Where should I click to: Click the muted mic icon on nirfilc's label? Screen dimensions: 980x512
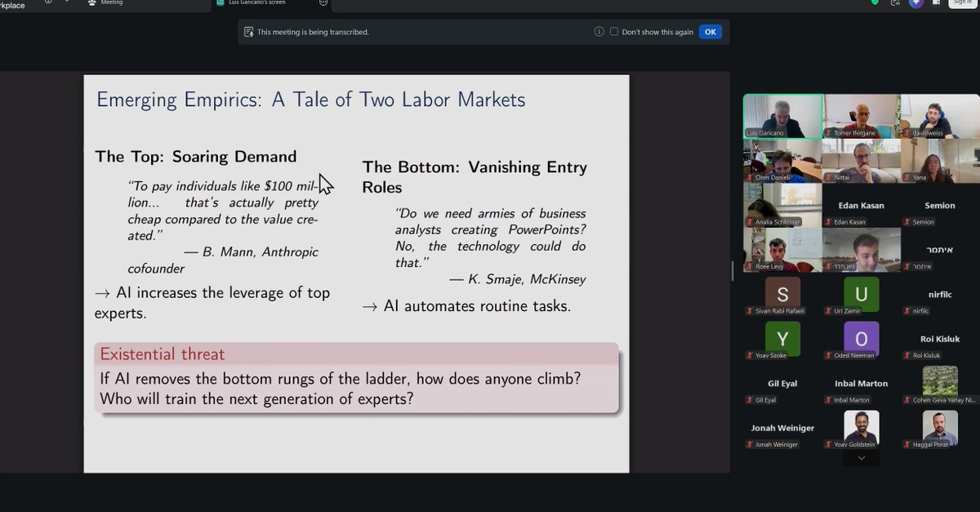pyautogui.click(x=907, y=311)
